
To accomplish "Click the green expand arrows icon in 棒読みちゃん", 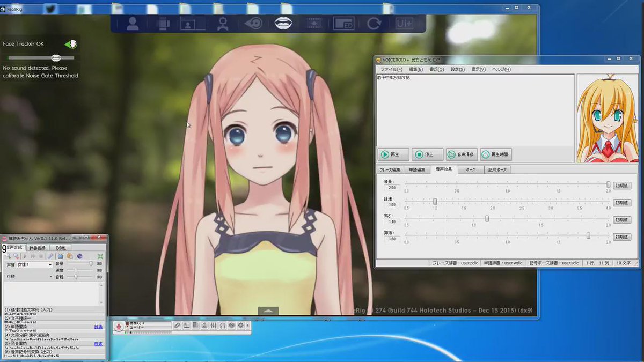I will (100, 256).
